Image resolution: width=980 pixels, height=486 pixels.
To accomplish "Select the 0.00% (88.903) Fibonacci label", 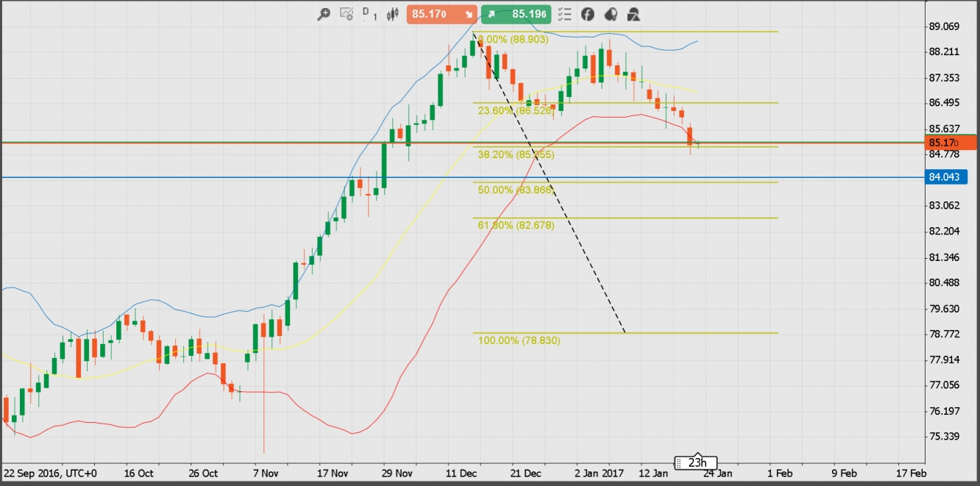I will [514, 40].
